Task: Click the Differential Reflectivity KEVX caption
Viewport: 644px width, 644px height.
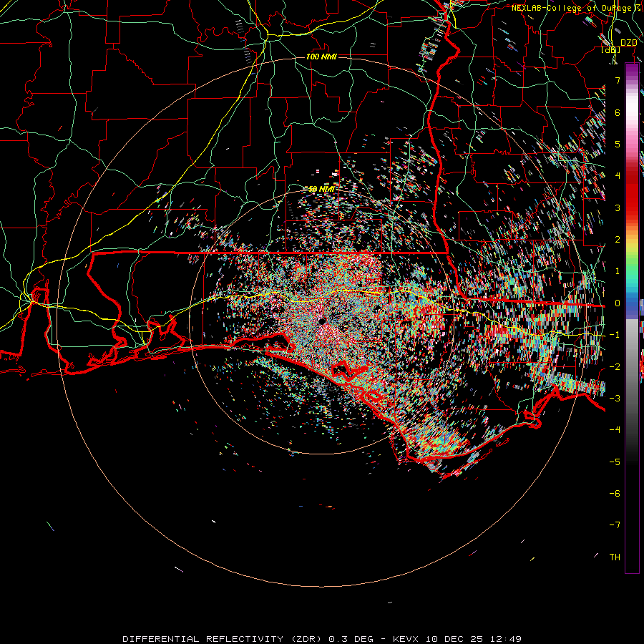Action: pos(322,639)
